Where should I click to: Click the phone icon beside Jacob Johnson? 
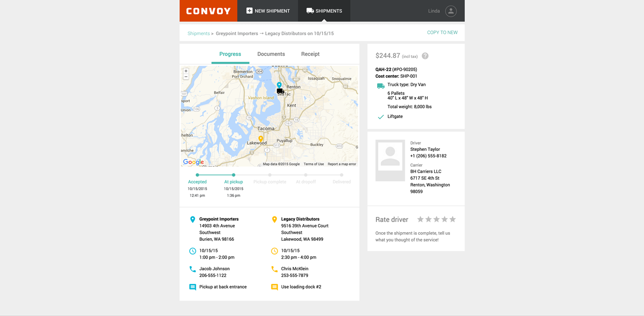192,269
